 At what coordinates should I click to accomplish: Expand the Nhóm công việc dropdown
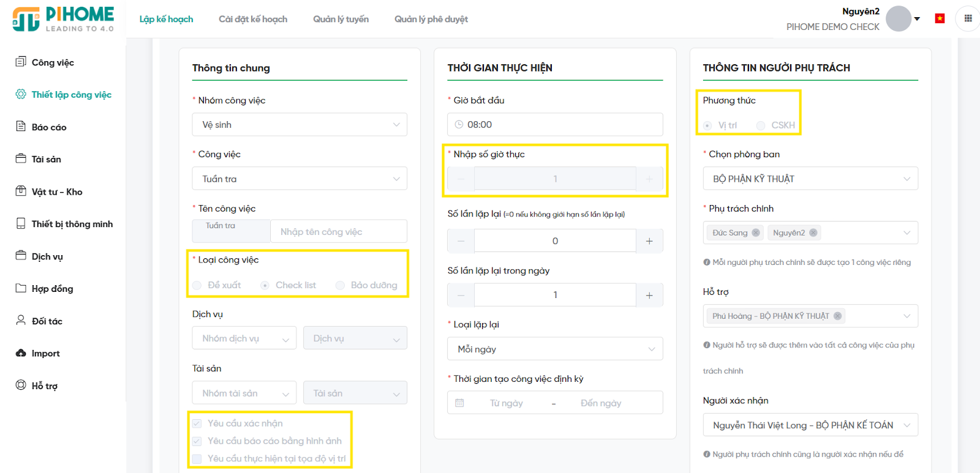[x=300, y=125]
